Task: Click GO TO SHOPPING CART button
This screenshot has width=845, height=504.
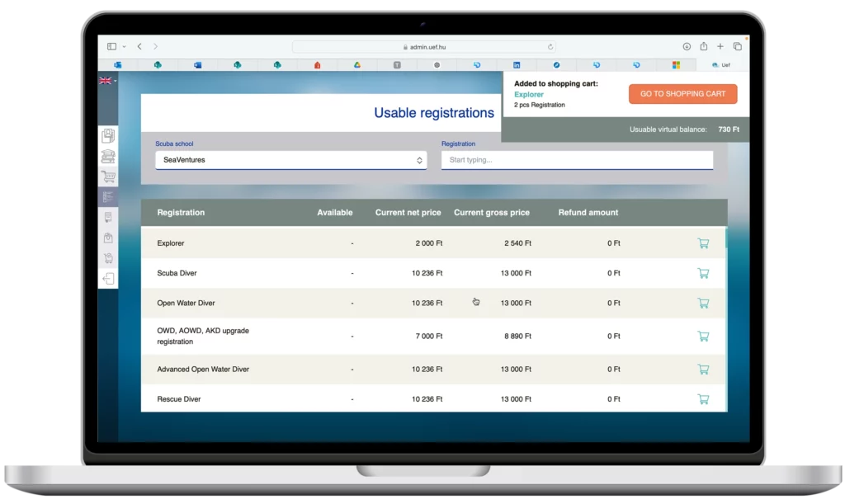Action: pos(682,94)
